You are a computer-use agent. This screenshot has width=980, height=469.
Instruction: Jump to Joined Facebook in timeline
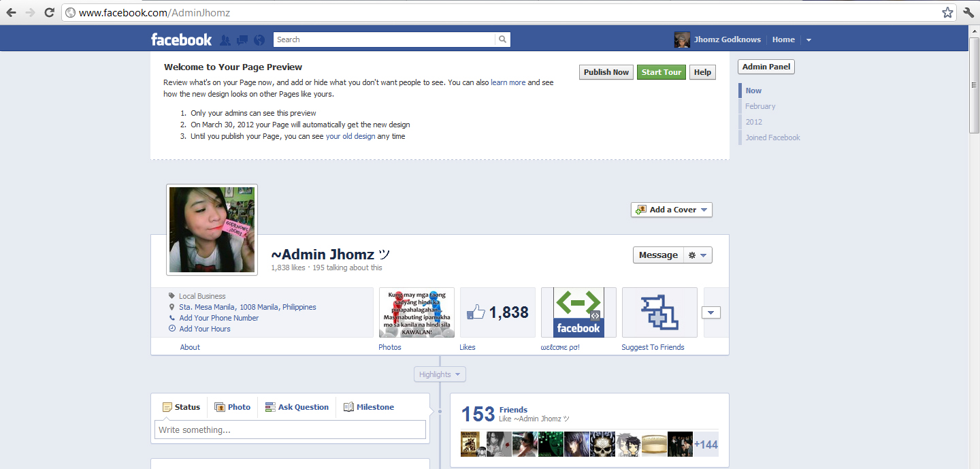click(x=772, y=138)
